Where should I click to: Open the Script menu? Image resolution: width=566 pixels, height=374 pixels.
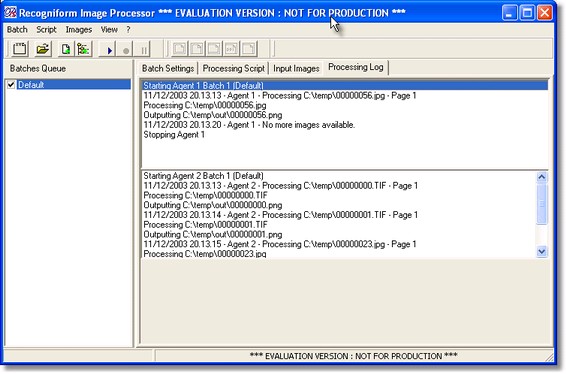(46, 30)
